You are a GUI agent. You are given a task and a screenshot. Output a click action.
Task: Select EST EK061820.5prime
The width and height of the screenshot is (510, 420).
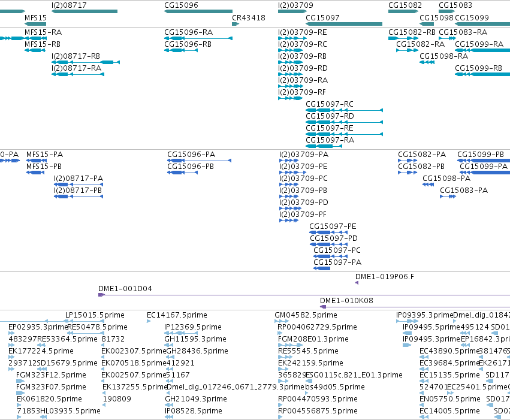[19, 405]
